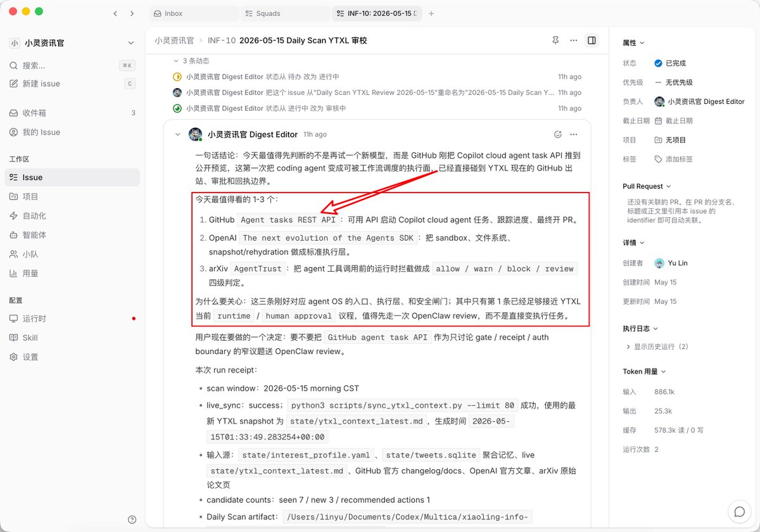
Task: Add emoji reaction to the comment
Action: coord(557,134)
